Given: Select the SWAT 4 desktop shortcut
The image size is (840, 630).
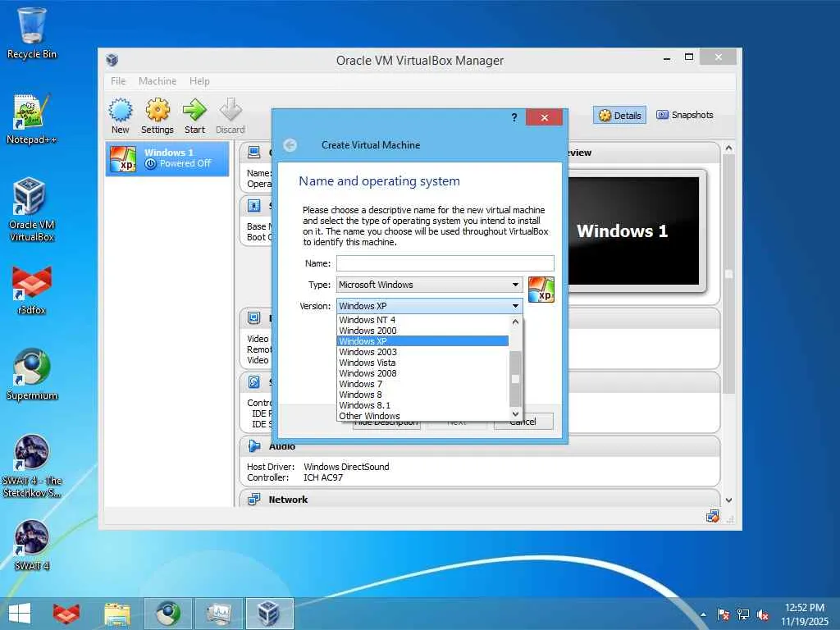Looking at the screenshot, I should 32,545.
